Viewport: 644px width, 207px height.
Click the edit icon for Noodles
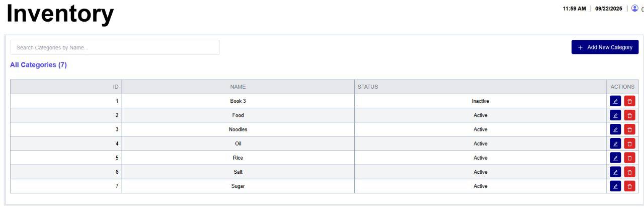click(615, 129)
